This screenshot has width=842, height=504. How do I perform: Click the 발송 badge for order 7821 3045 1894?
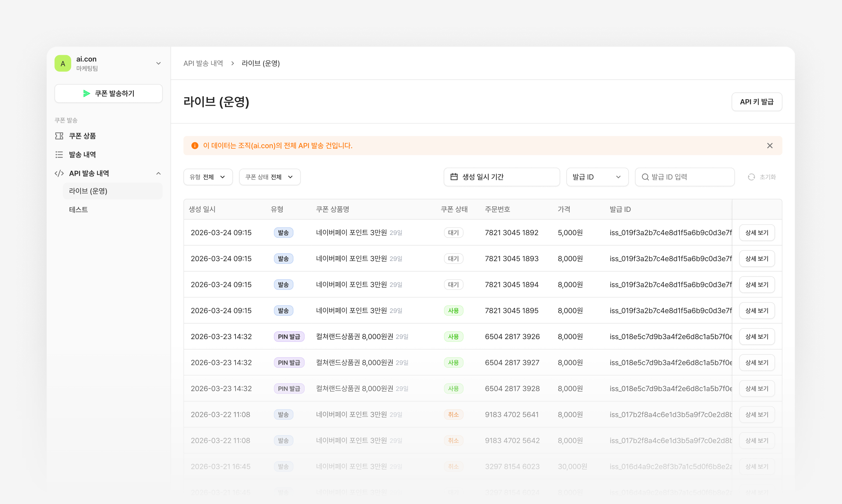pos(283,285)
